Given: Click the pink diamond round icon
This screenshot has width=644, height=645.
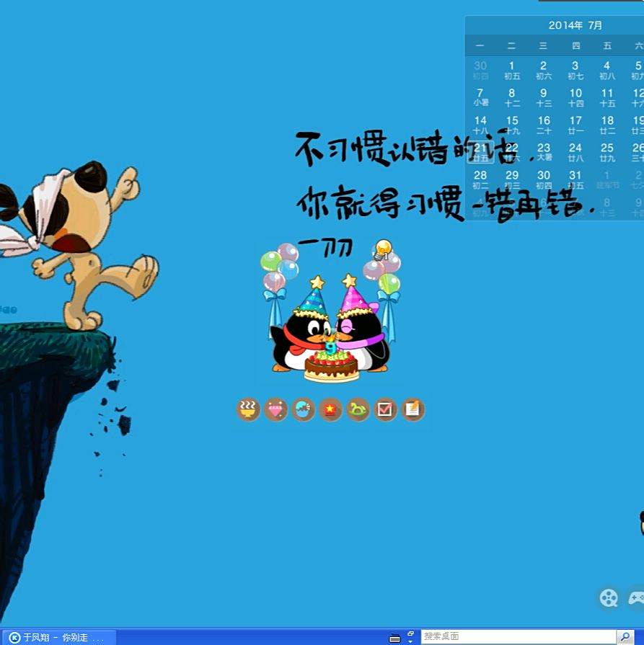Looking at the screenshot, I should pos(275,410).
